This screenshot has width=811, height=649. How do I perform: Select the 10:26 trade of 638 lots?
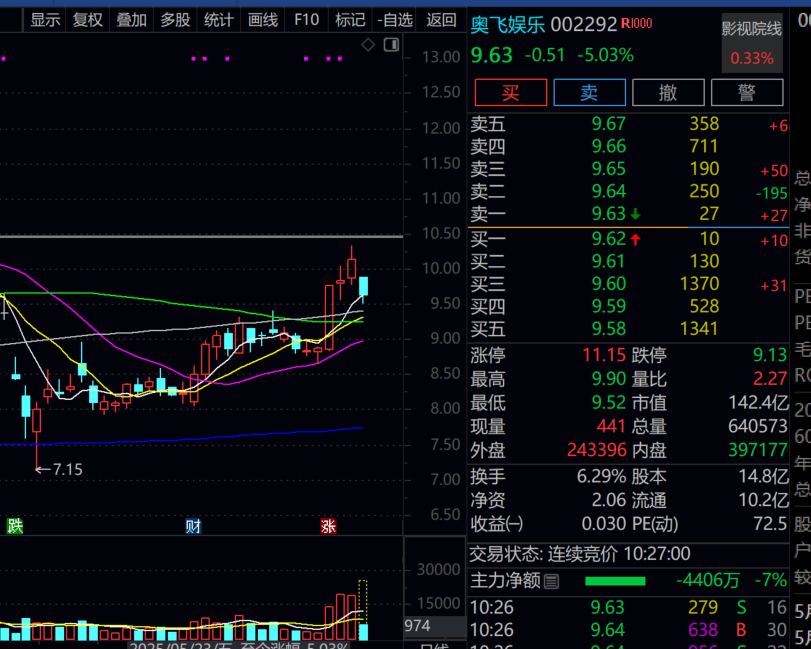pyautogui.click(x=628, y=630)
